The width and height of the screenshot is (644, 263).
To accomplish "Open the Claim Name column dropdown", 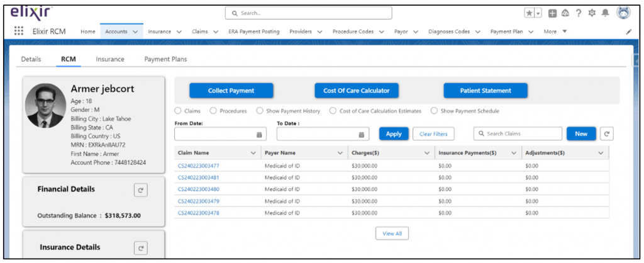I will point(253,153).
